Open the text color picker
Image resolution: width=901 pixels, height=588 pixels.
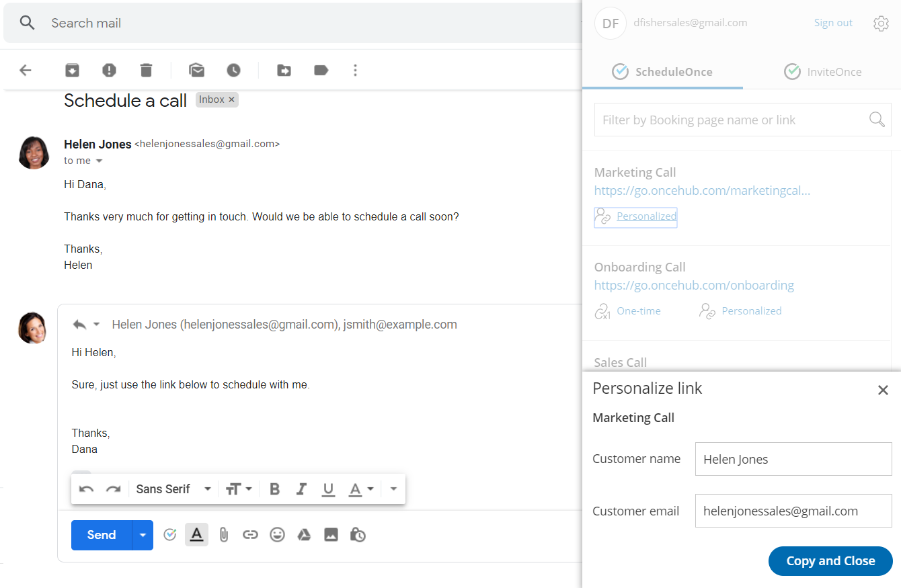(360, 489)
